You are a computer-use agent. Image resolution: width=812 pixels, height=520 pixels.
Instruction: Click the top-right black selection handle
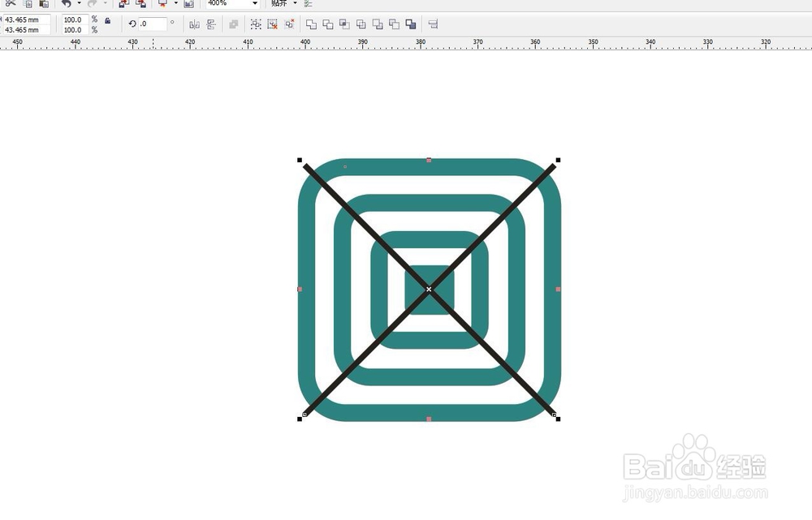558,160
